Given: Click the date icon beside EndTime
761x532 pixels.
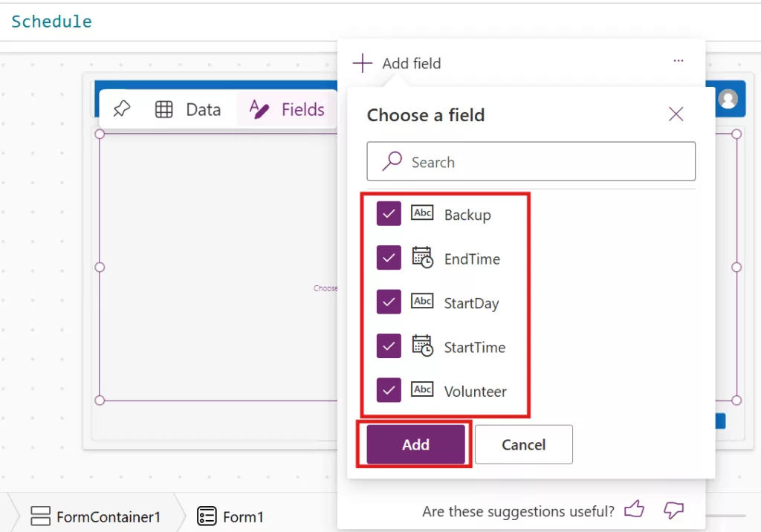Looking at the screenshot, I should pyautogui.click(x=422, y=258).
